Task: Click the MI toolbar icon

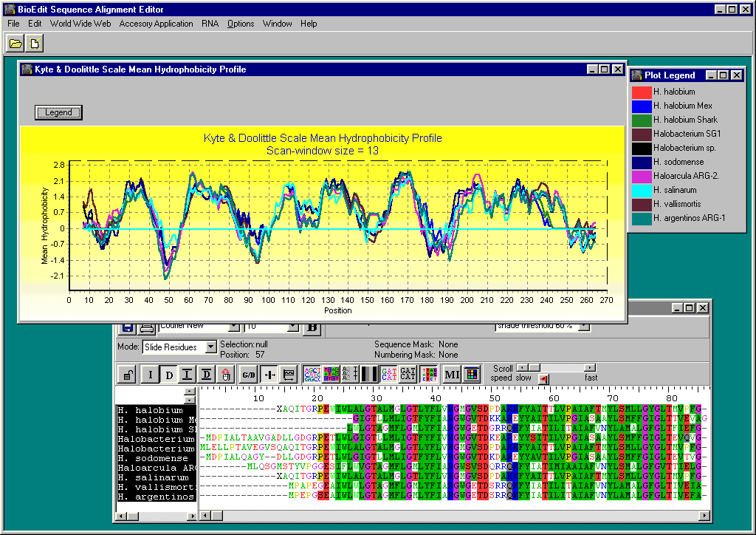Action: click(452, 375)
